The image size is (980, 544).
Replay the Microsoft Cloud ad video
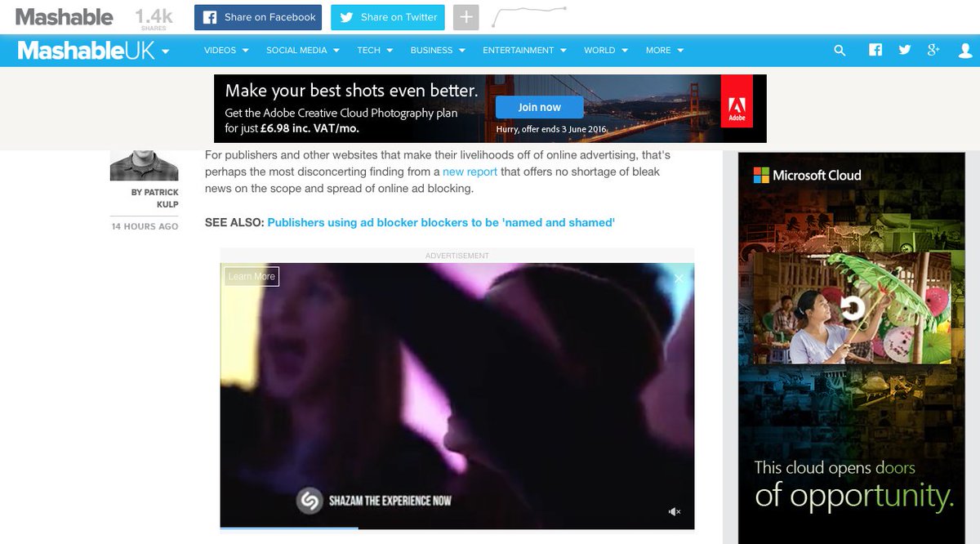(852, 308)
